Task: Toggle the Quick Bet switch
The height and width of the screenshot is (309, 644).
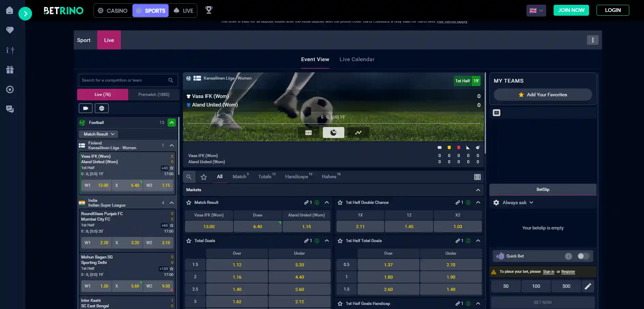Action: (x=583, y=256)
